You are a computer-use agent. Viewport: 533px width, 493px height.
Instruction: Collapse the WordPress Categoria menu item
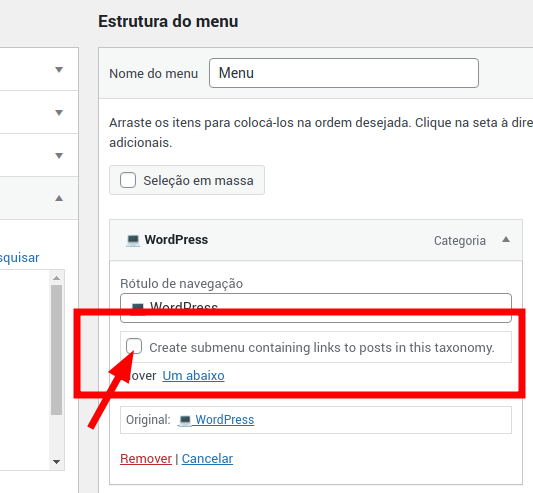coord(506,240)
